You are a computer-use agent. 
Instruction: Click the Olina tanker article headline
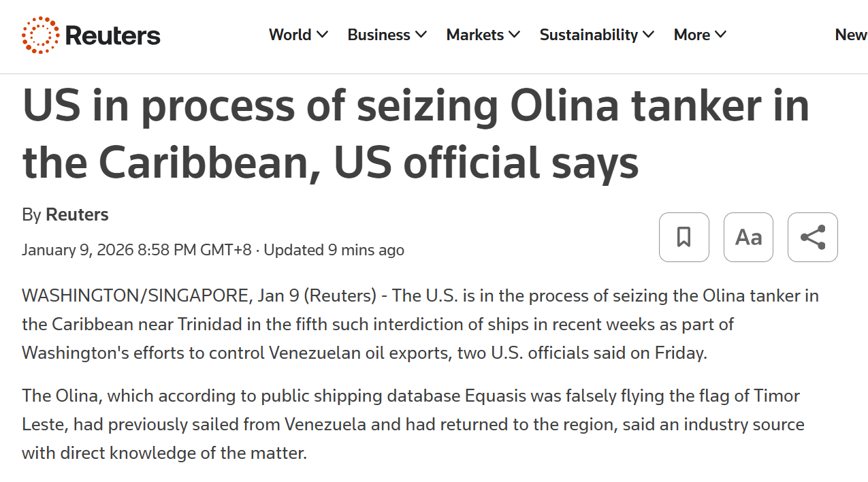click(x=415, y=134)
